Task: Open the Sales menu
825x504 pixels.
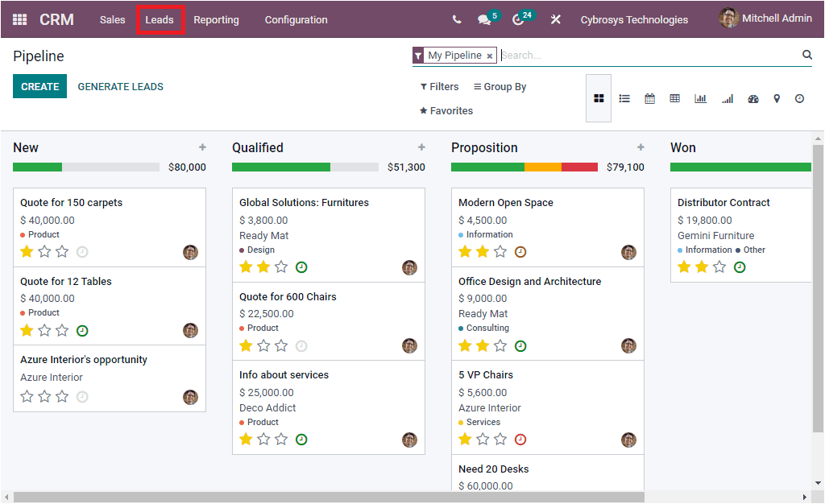Action: click(x=112, y=19)
